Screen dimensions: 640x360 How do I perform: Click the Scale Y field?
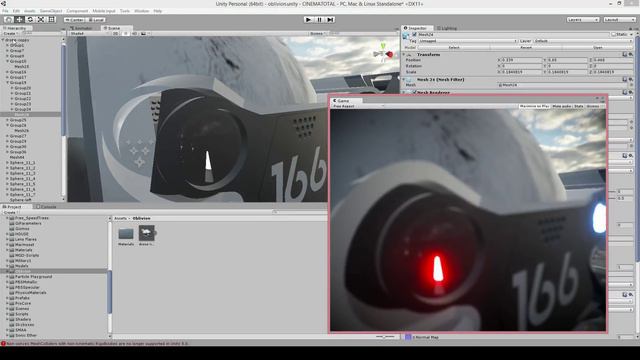[x=567, y=72]
